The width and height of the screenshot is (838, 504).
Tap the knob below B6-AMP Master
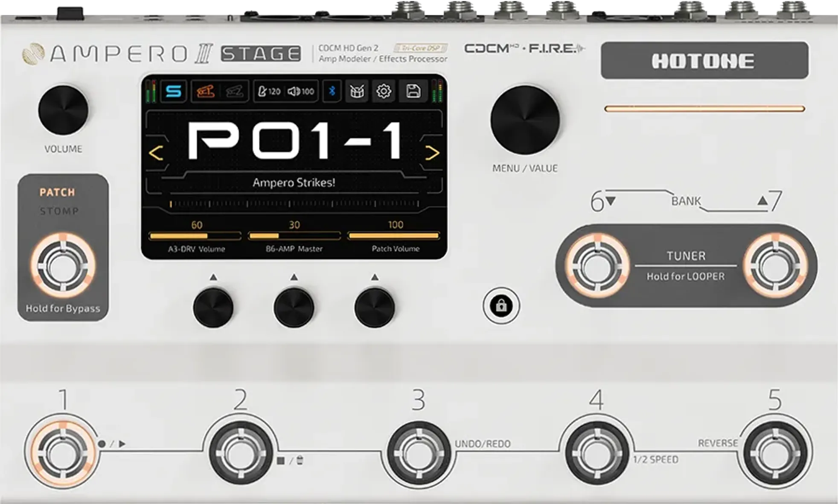tap(294, 307)
